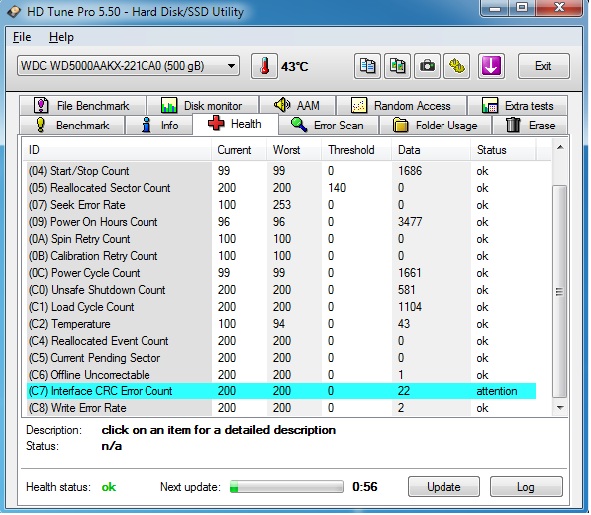
Task: Click the HD Tune app icon in title bar
Action: (14, 12)
